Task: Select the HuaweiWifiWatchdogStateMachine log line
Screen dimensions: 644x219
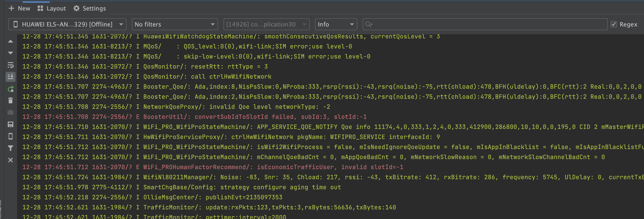Action: 231,36
